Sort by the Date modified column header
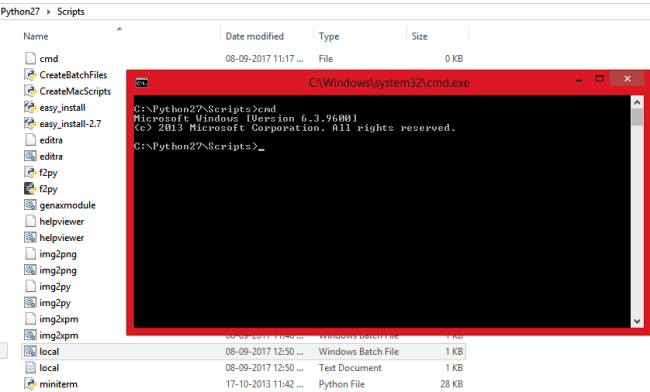The image size is (650, 392). [255, 36]
